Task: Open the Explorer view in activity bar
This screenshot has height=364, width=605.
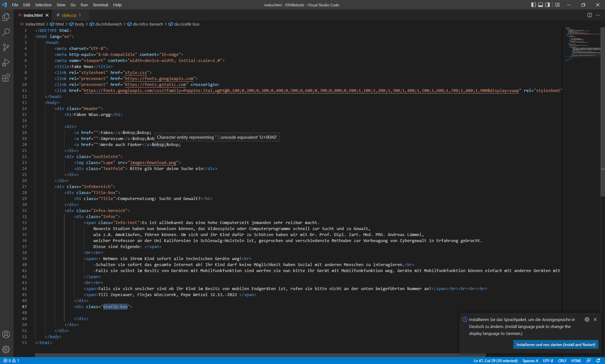Action: (x=6, y=17)
